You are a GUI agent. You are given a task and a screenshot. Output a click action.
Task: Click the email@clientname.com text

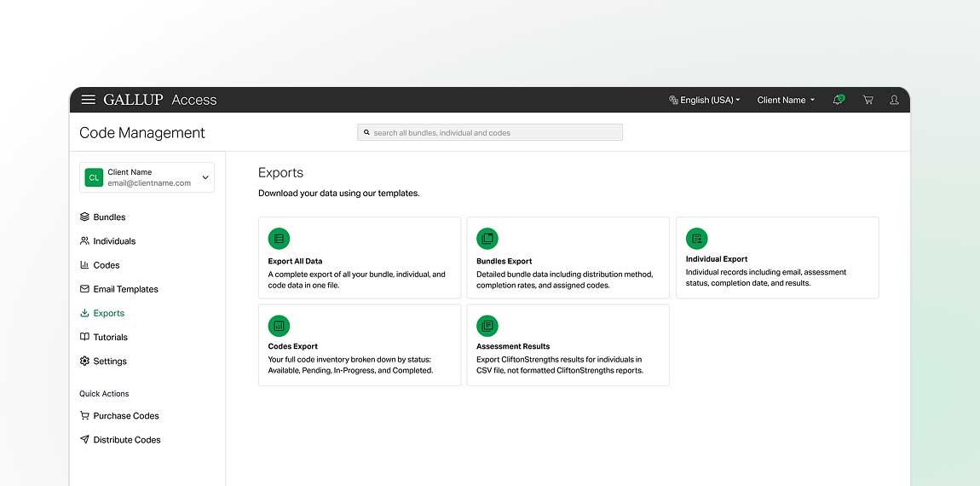(x=149, y=183)
